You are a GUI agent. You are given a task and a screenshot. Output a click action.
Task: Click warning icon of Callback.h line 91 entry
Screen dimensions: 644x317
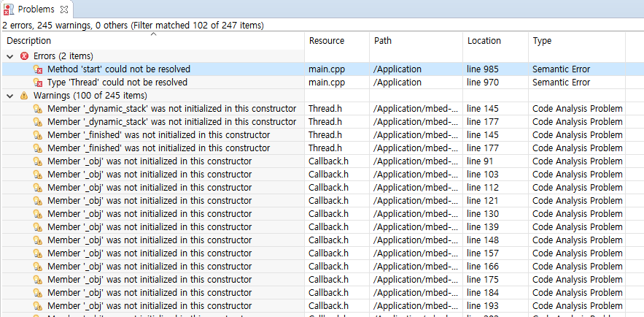38,161
